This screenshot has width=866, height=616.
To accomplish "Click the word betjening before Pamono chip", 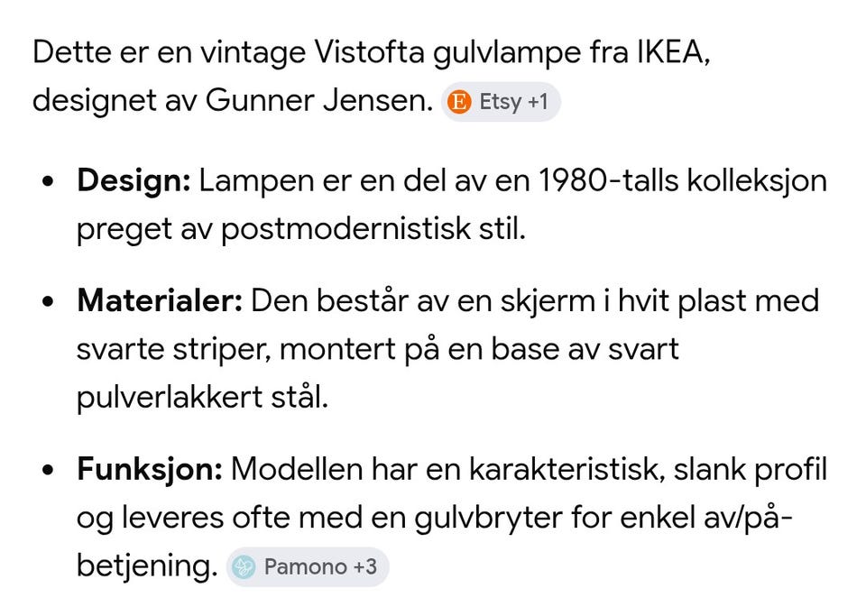I will (147, 567).
